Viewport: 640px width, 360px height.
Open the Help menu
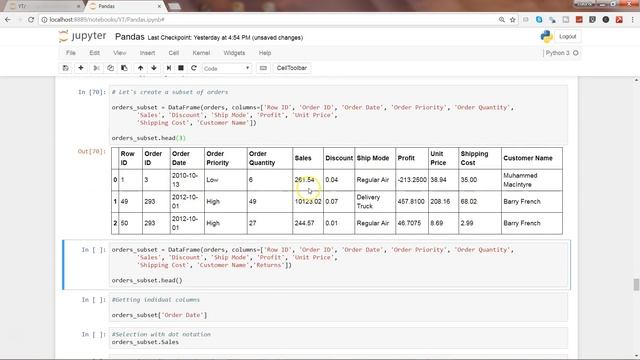(x=264, y=53)
